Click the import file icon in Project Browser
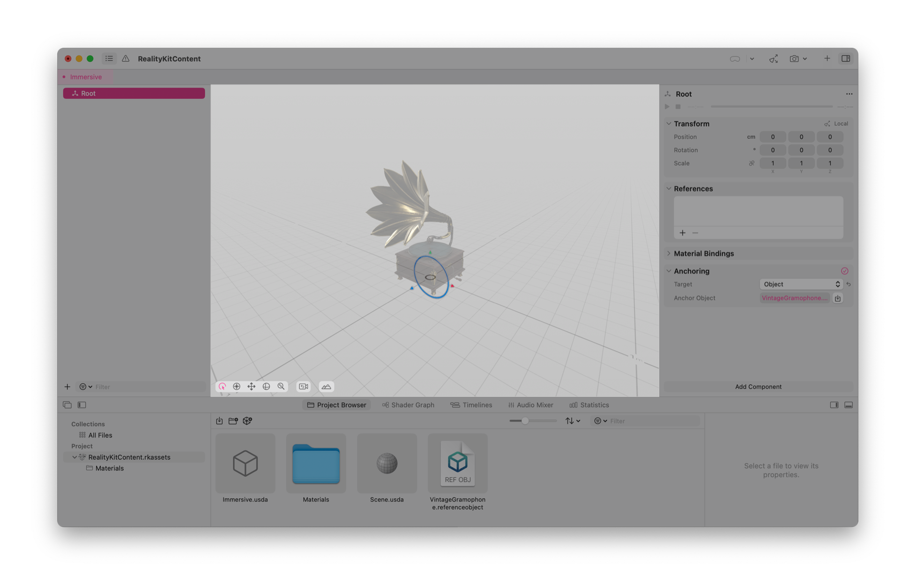This screenshot has height=583, width=924. tap(219, 421)
